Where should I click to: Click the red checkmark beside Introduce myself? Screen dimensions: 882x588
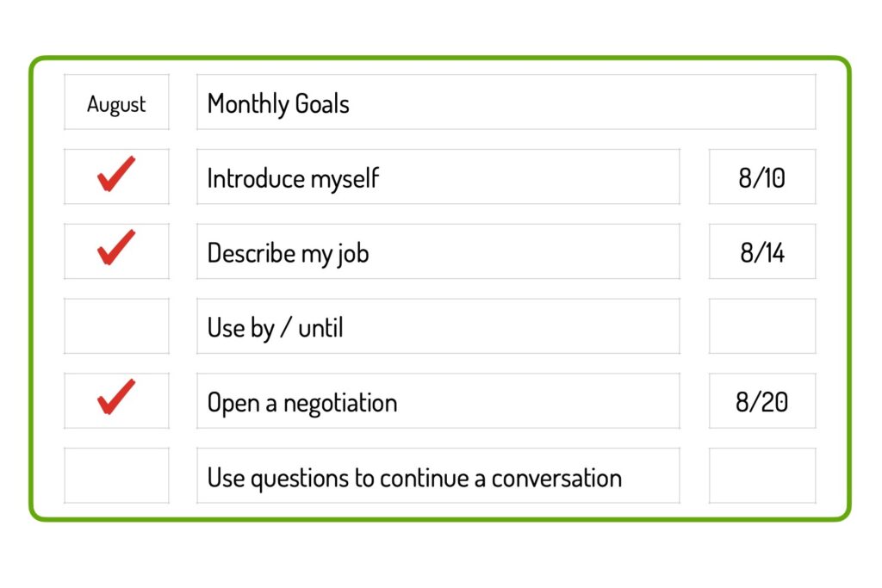(x=116, y=174)
